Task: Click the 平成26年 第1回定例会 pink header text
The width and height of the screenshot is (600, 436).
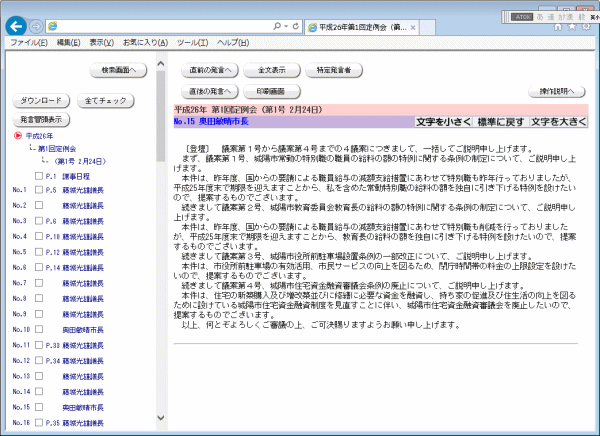Action: coord(248,110)
